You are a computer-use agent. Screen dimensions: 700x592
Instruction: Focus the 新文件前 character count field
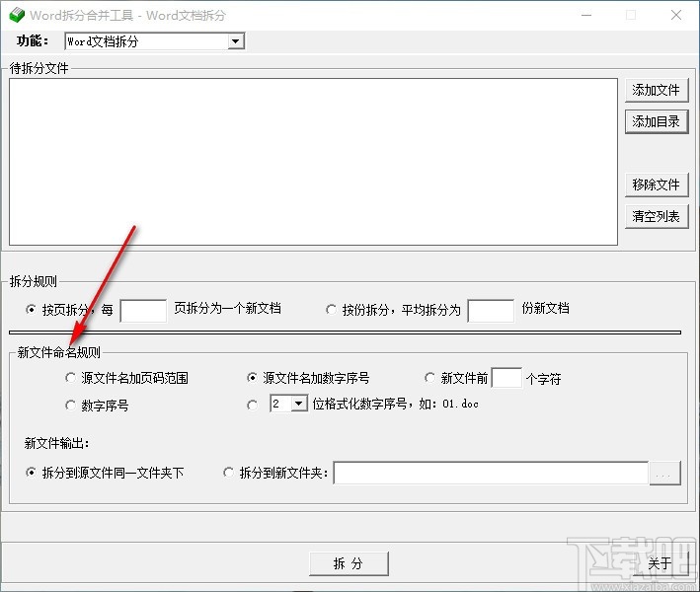[506, 378]
